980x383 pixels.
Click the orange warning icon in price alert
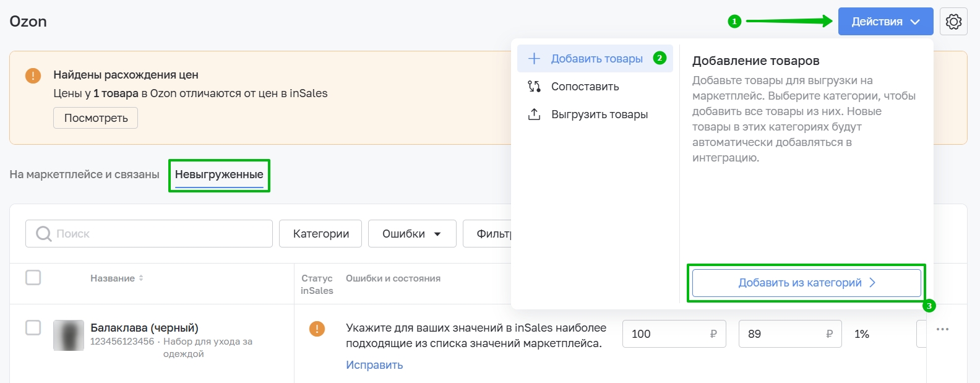click(x=33, y=75)
